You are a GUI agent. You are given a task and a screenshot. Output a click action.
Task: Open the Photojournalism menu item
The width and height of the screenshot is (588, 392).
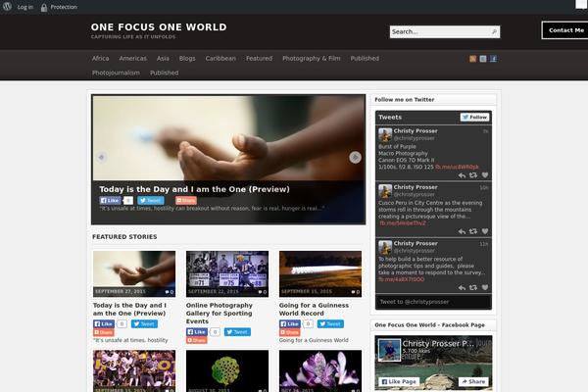(x=116, y=73)
